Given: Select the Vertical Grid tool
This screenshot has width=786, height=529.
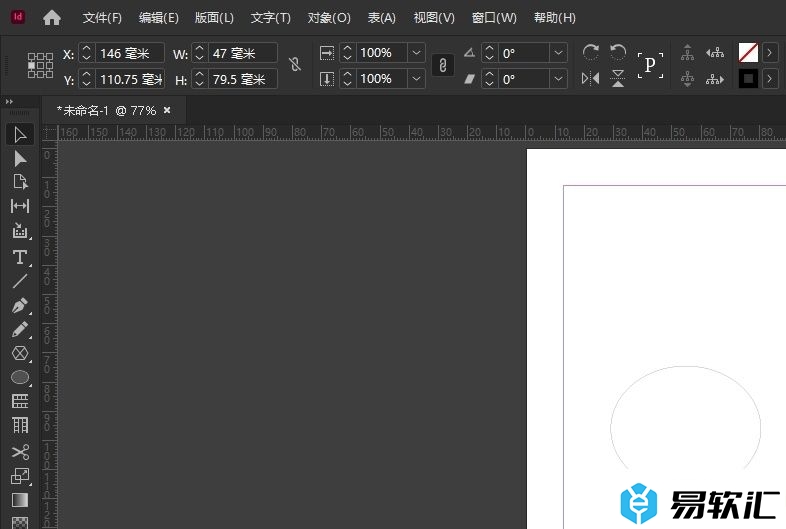Looking at the screenshot, I should pyautogui.click(x=20, y=425).
